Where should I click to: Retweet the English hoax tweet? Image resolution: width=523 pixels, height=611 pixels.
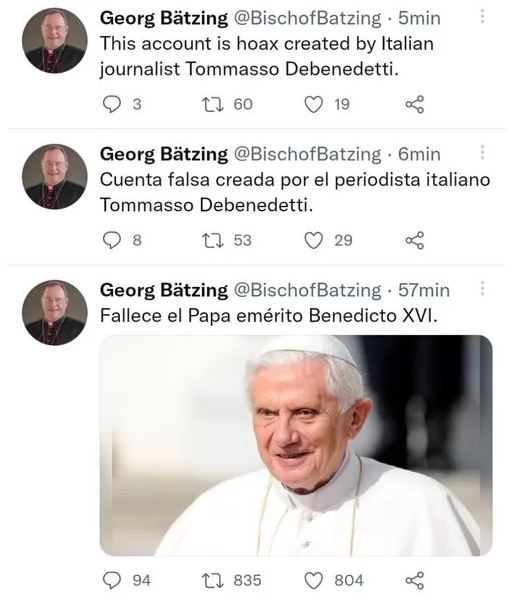click(x=213, y=104)
